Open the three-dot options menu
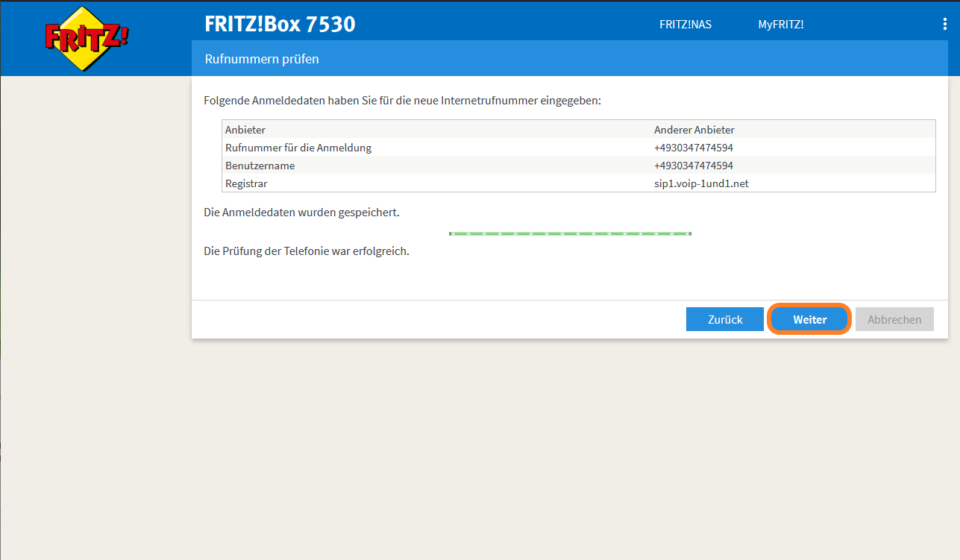This screenshot has height=560, width=960. 944,25
